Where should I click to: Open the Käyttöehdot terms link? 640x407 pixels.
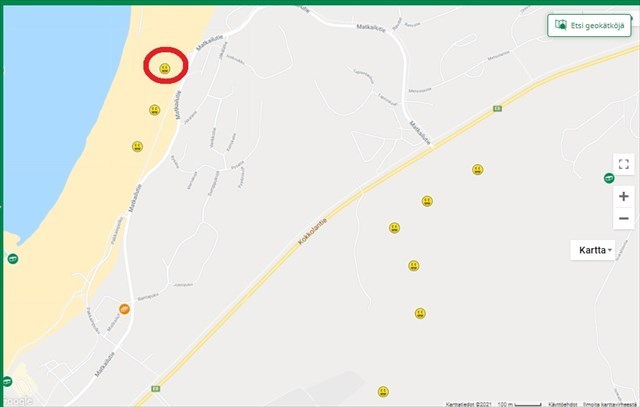(x=562, y=404)
